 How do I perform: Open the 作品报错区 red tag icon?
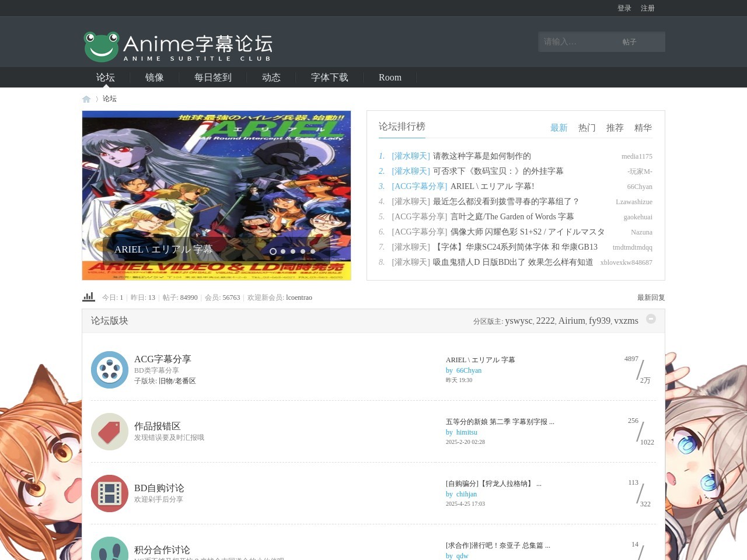click(110, 432)
